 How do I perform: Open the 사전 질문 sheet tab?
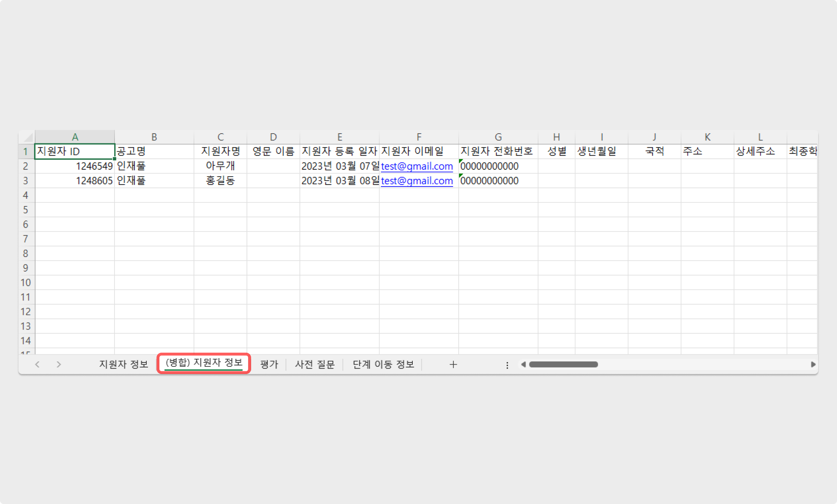click(315, 364)
